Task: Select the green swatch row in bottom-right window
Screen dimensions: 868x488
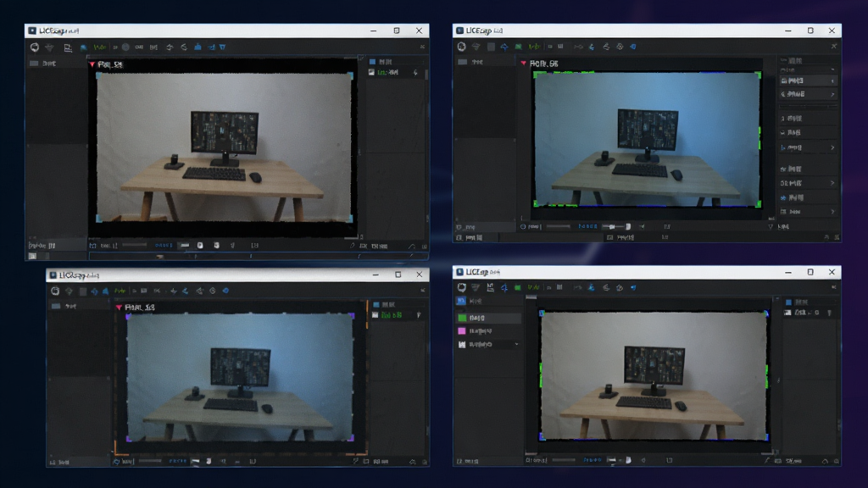Action: tap(489, 319)
